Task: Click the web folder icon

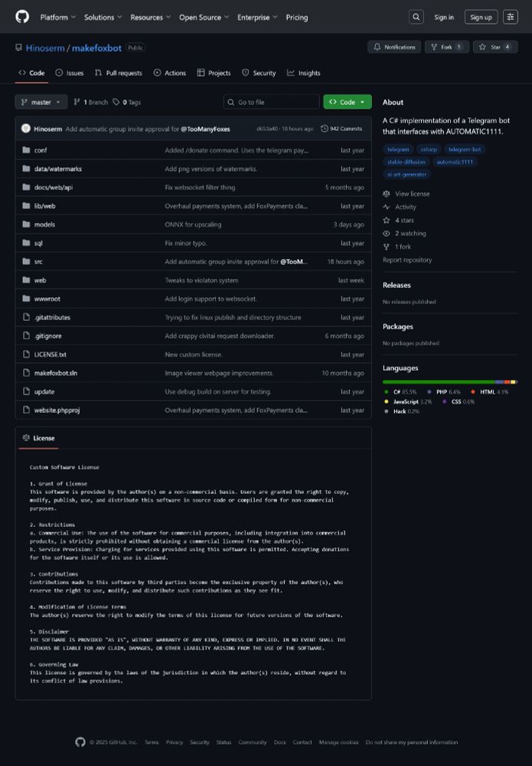Action: pyautogui.click(x=26, y=280)
